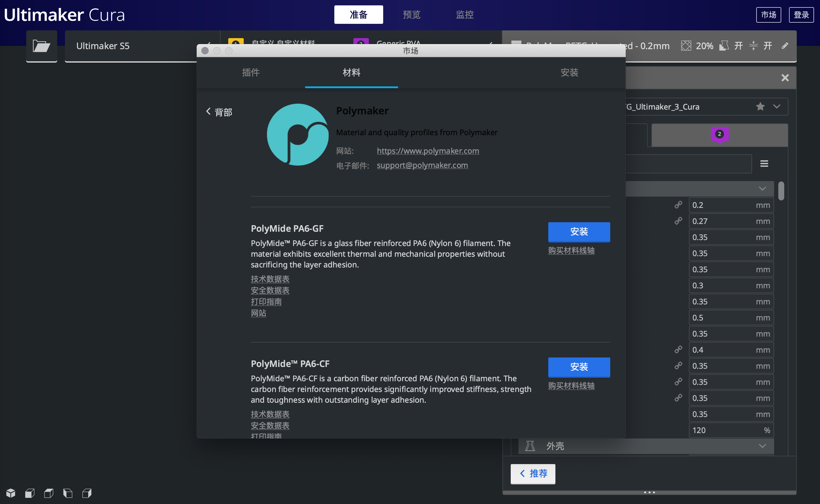Expand the profile dropdown chevron

coord(776,106)
